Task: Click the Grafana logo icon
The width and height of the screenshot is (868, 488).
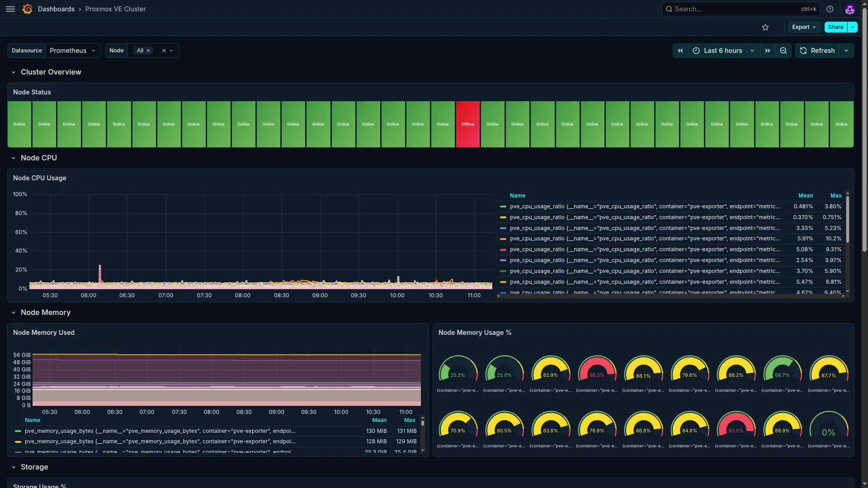Action: coord(27,9)
